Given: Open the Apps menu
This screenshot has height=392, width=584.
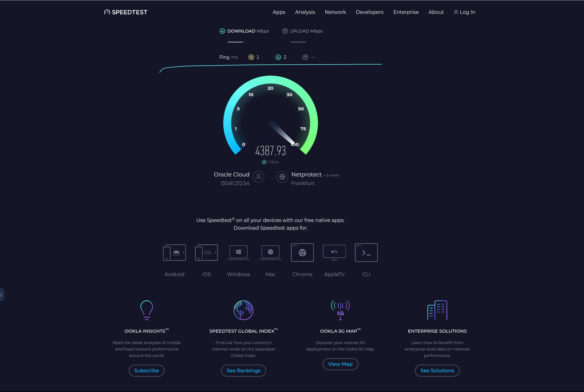Looking at the screenshot, I should [279, 12].
